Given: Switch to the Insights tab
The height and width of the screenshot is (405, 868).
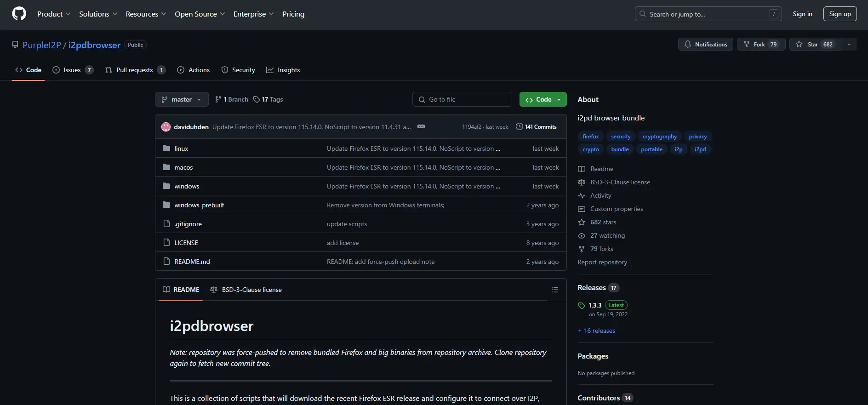Looking at the screenshot, I should 283,70.
